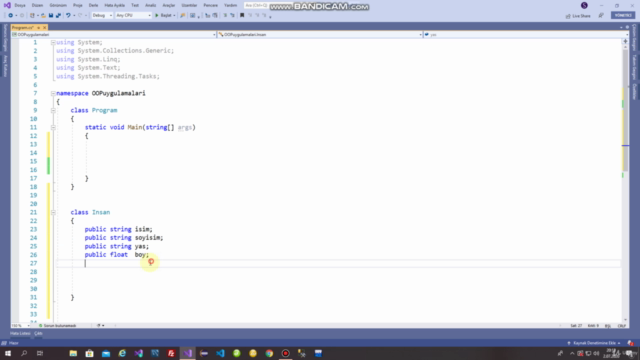
Task: Open the zoom level dropdown
Action: point(20,326)
